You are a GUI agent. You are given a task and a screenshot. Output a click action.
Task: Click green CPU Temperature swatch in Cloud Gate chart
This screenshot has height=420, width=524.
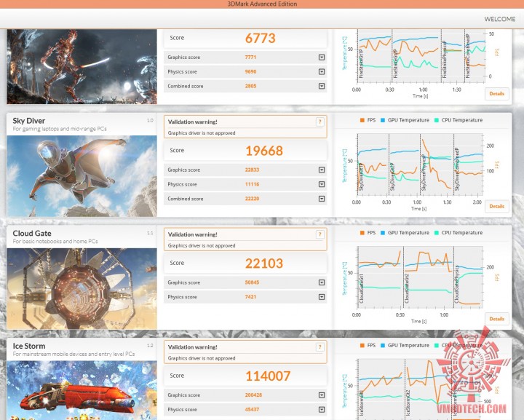[437, 233]
